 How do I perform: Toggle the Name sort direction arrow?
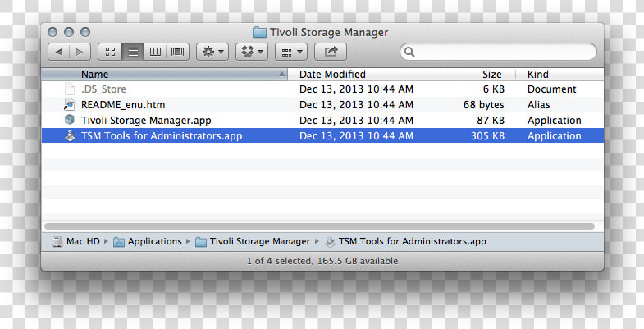point(281,75)
